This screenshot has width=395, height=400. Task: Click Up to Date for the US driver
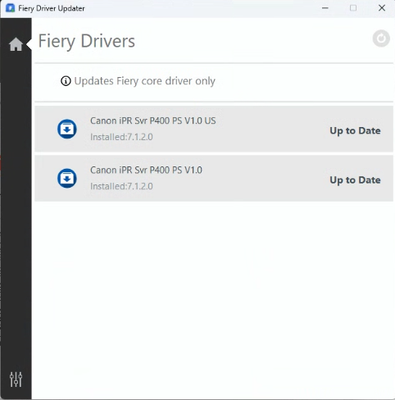pyautogui.click(x=355, y=131)
